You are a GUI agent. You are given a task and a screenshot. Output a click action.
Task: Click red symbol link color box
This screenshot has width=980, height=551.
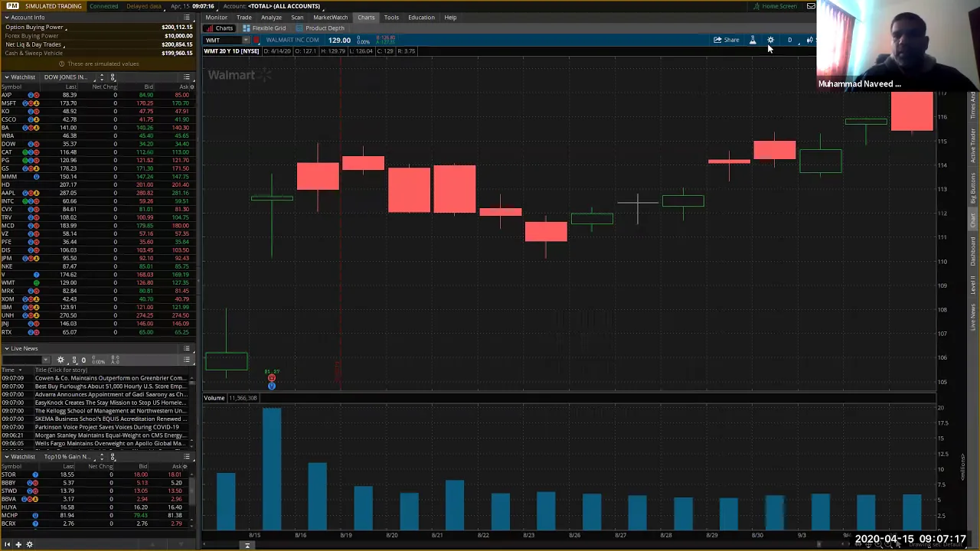[x=256, y=40]
